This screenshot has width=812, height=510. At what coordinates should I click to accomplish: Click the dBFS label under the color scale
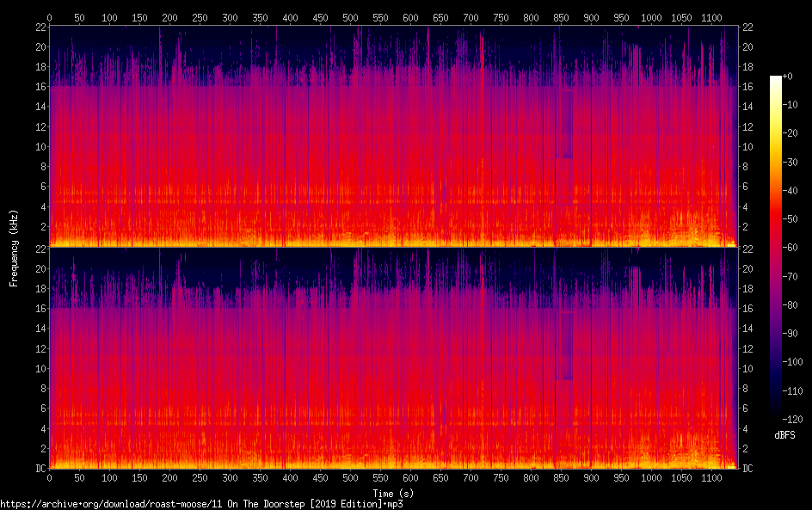click(784, 435)
